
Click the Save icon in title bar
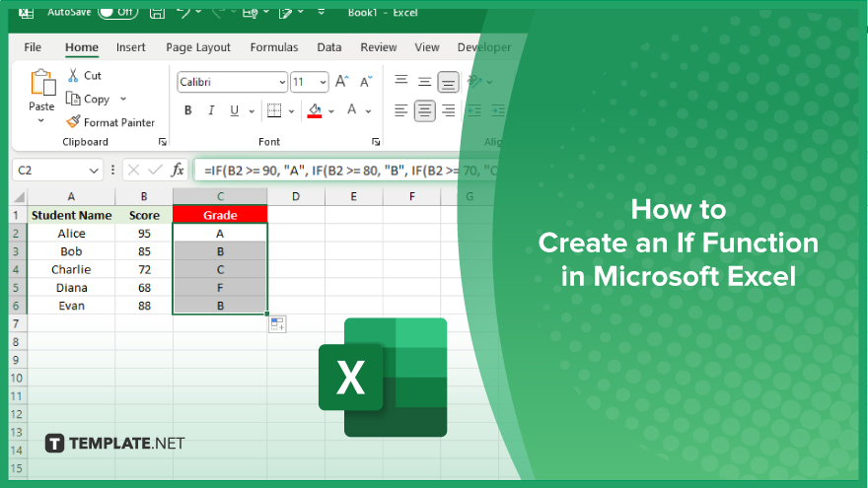pyautogui.click(x=157, y=12)
